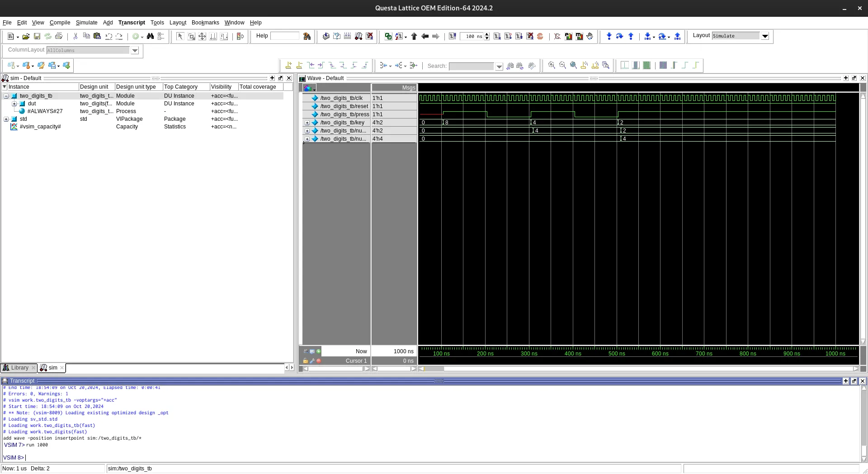Open a file with the Open icon
The width and height of the screenshot is (868, 474).
[x=26, y=36]
